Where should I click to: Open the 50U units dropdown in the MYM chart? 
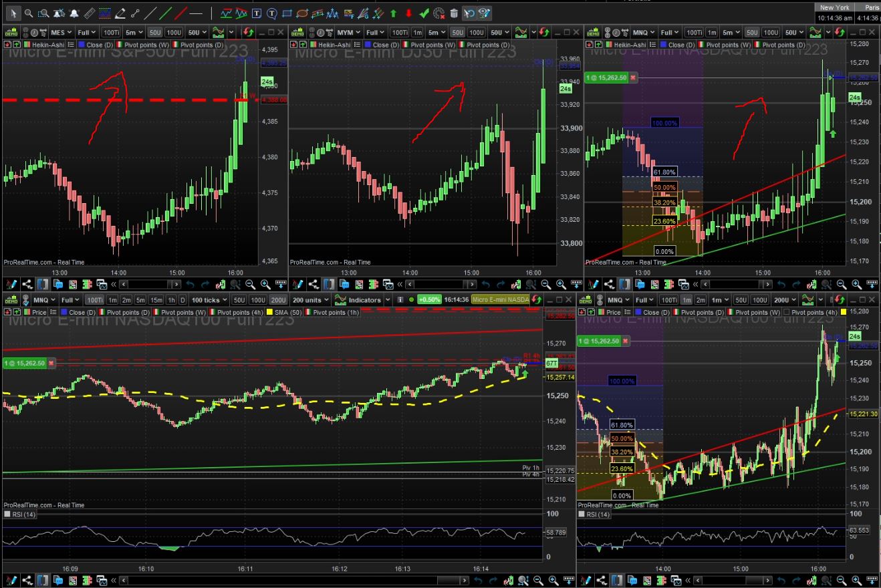pos(499,32)
